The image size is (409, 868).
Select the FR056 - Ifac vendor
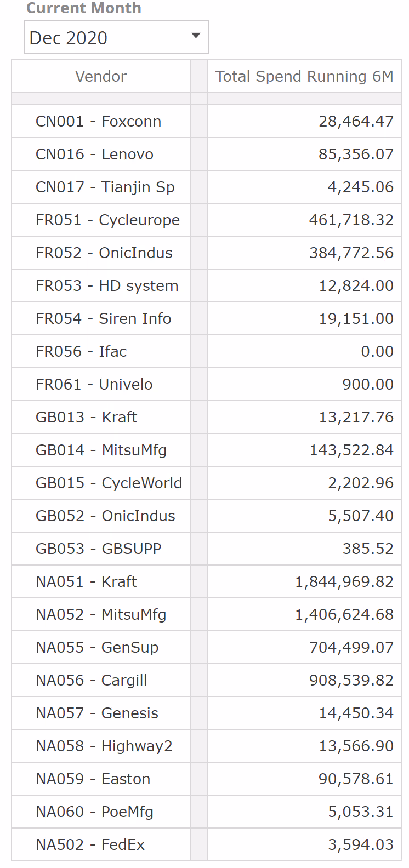(x=81, y=352)
